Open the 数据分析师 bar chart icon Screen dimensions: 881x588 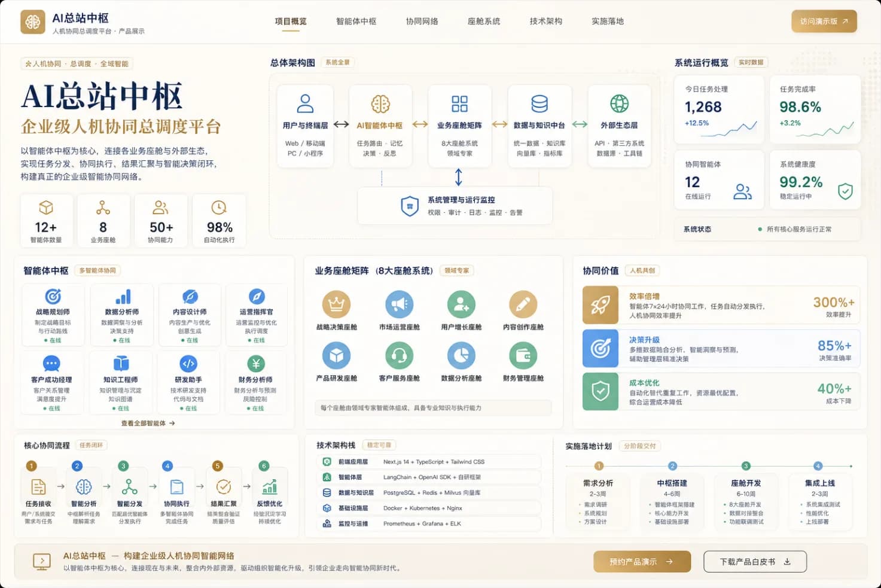[123, 297]
